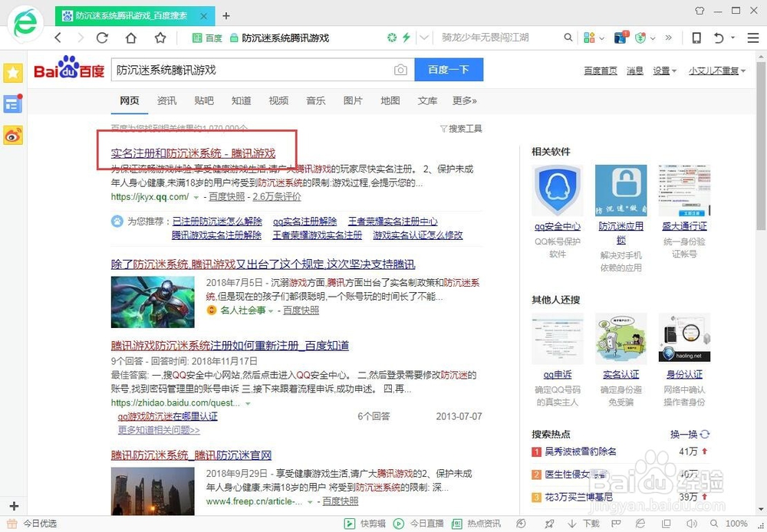Click the zoom magnifier beside 100%
This screenshot has height=532, width=767.
(714, 524)
